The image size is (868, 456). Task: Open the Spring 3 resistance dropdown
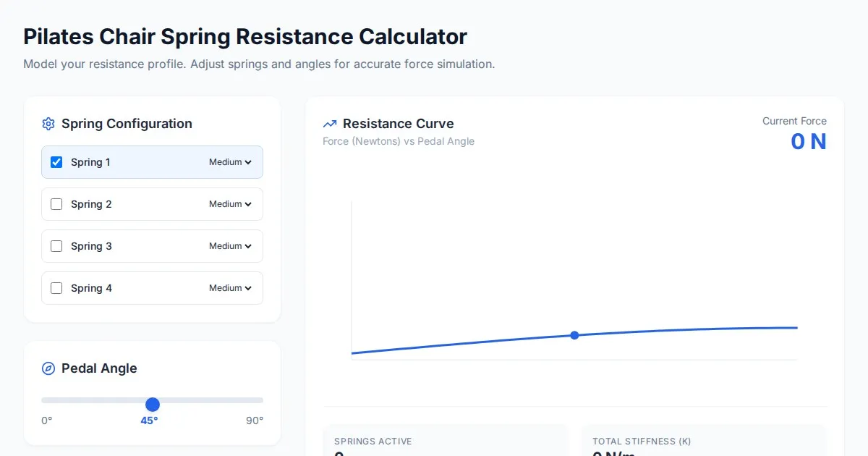click(230, 246)
